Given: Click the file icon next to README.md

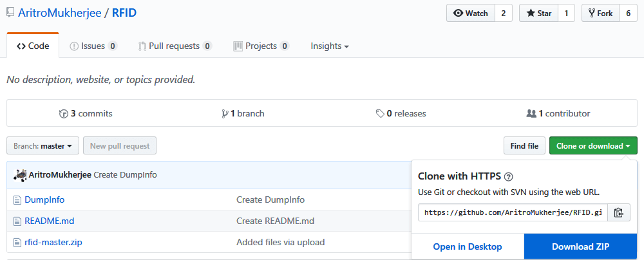Looking at the screenshot, I should (17, 221).
